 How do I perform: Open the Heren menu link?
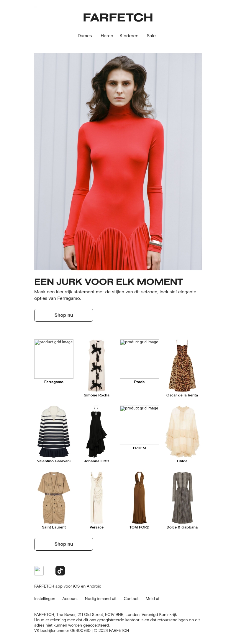(x=107, y=36)
